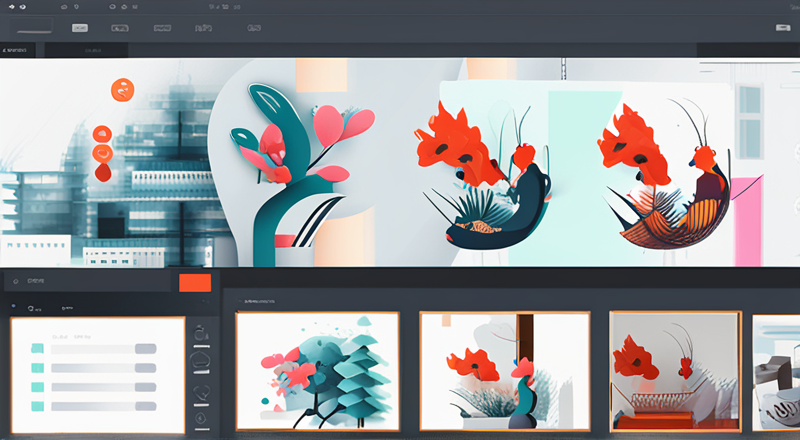Select the highlighted light-gray toolbar button
Screen dimensions: 800x440
pyautogui.click(x=80, y=28)
